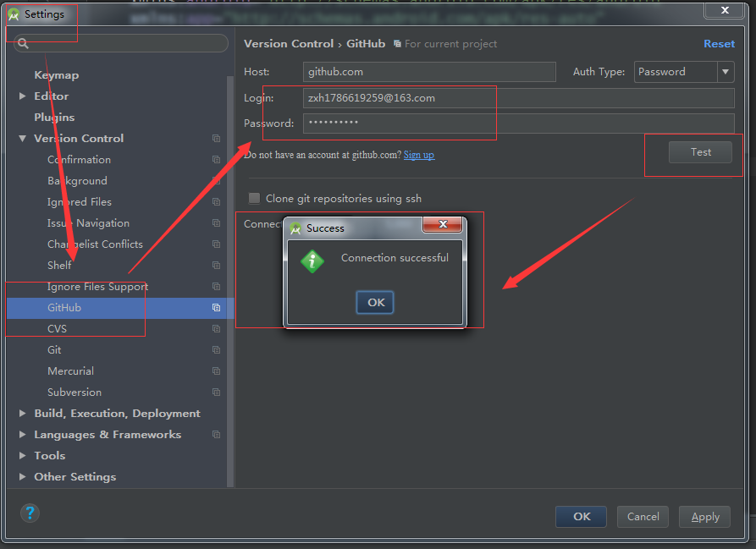Click the project-level icon beside Version Control
This screenshot has height=549, width=756.
coord(216,138)
